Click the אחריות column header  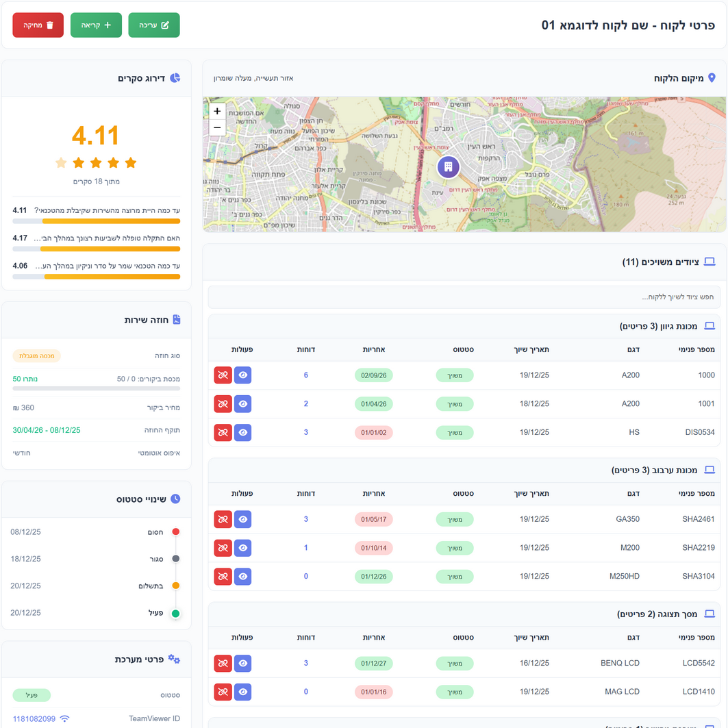pyautogui.click(x=374, y=349)
